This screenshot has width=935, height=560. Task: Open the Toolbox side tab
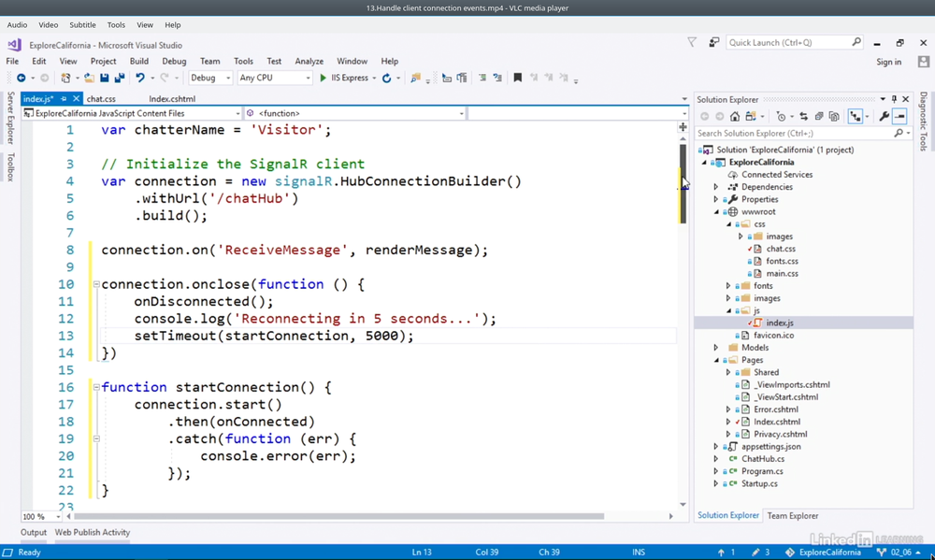(x=10, y=167)
